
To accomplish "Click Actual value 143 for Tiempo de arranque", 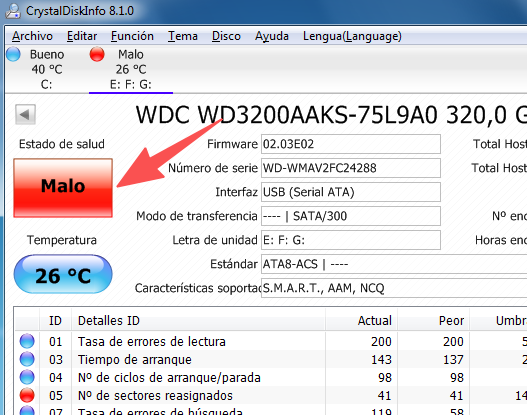I will [x=381, y=360].
